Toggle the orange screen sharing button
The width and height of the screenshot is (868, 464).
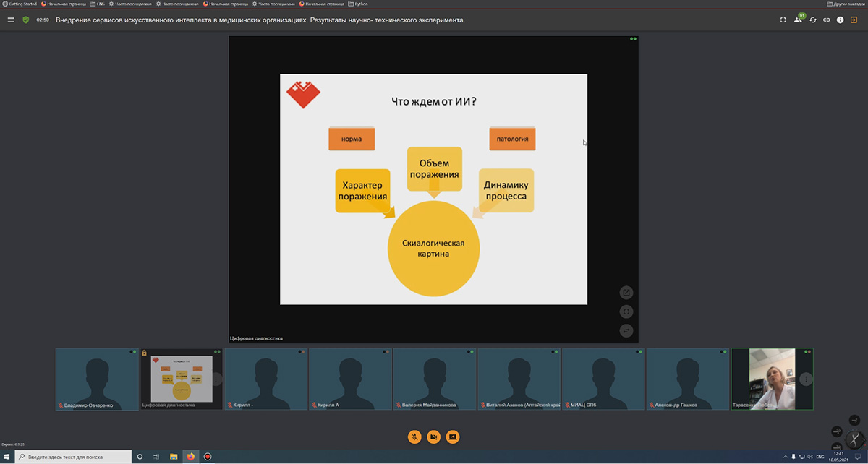coord(453,437)
